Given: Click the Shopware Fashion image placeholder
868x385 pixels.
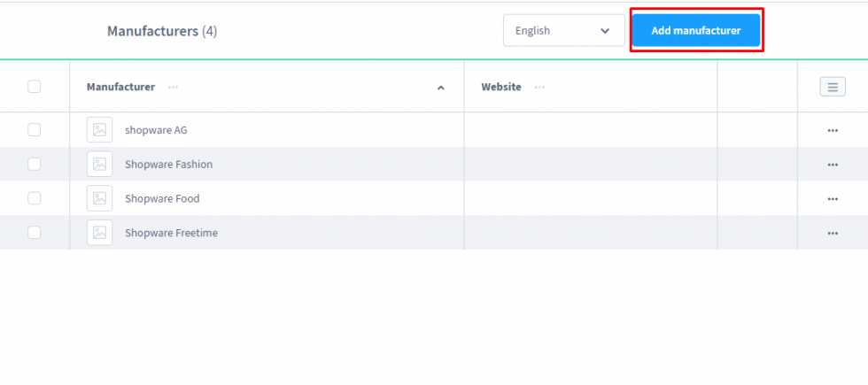Looking at the screenshot, I should coord(99,164).
